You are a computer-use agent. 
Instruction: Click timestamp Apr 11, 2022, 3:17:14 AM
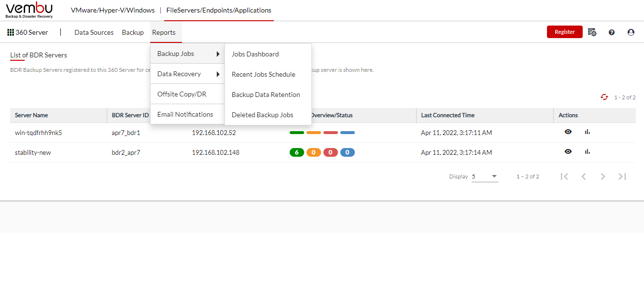tap(456, 152)
